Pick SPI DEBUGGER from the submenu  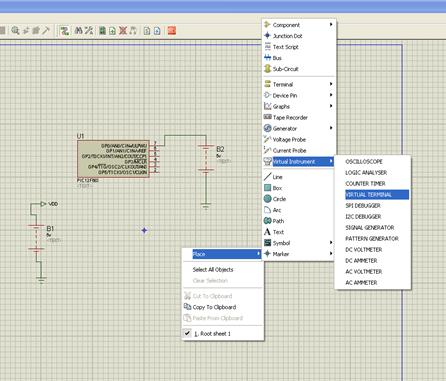[x=373, y=205]
